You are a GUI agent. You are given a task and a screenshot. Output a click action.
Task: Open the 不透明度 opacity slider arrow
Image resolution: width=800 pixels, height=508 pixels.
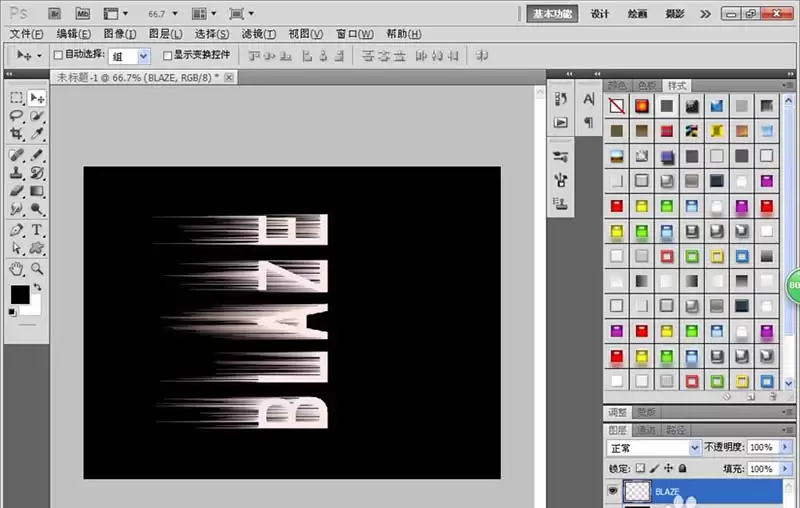pos(785,447)
